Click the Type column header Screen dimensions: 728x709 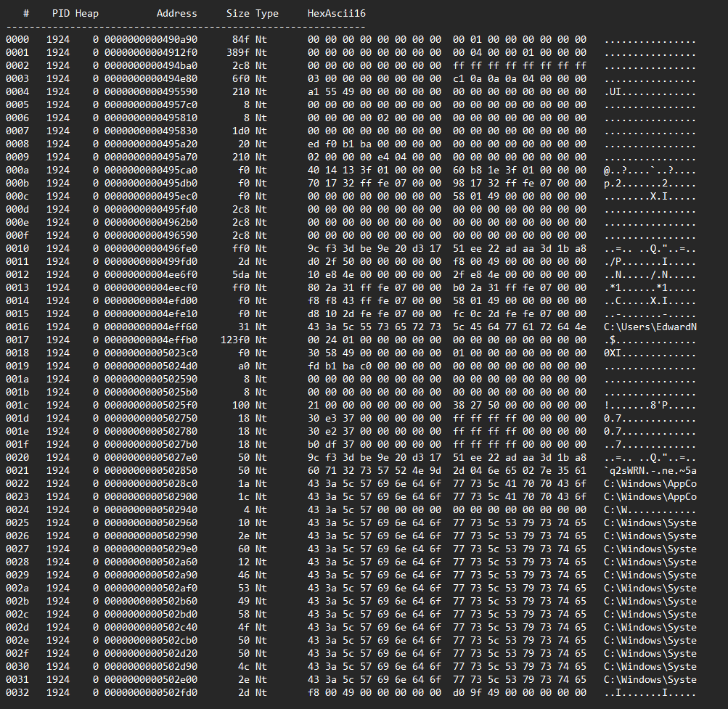tap(267, 13)
